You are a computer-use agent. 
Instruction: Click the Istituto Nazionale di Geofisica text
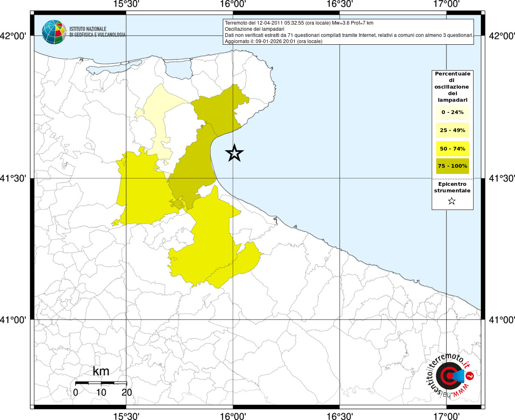click(x=97, y=32)
